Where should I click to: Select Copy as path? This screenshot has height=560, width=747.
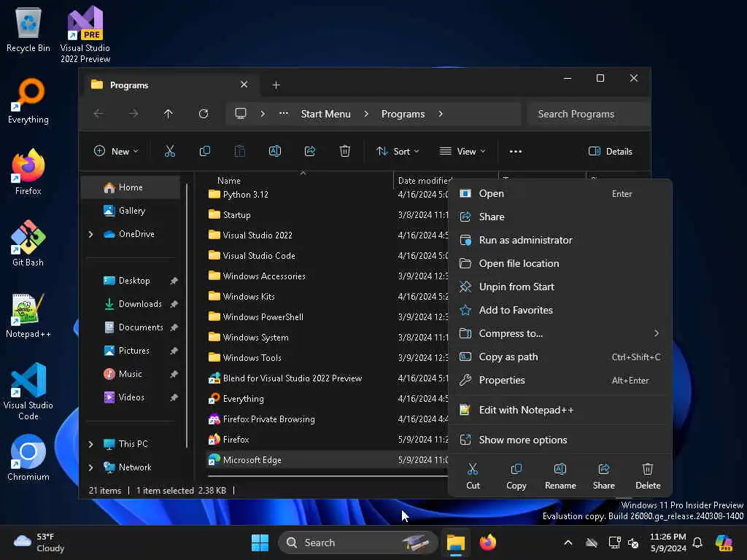(560, 357)
